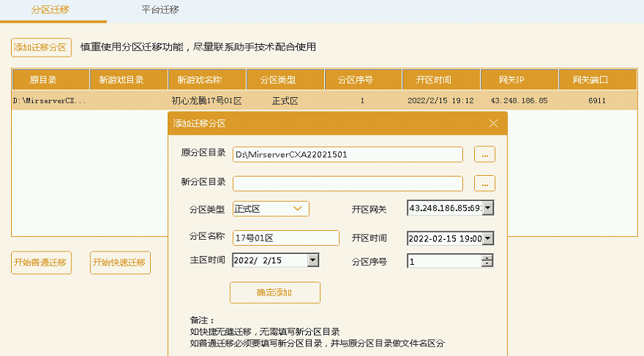Browse for 新分区目录 folder
This screenshot has height=356, width=644.
484,183
